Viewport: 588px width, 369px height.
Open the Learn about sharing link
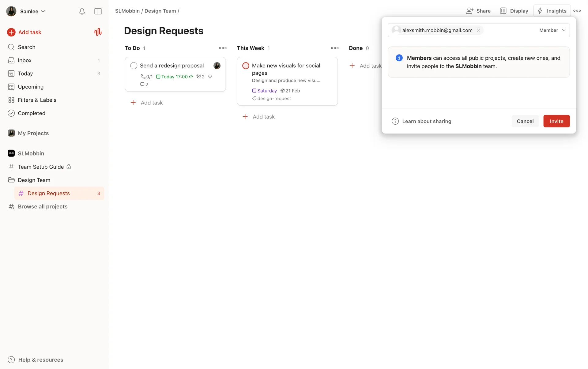426,121
